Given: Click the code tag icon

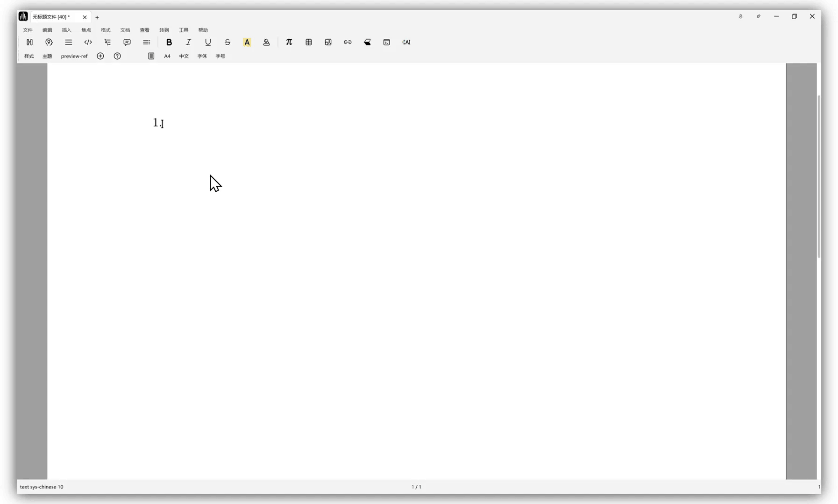Looking at the screenshot, I should pyautogui.click(x=88, y=42).
